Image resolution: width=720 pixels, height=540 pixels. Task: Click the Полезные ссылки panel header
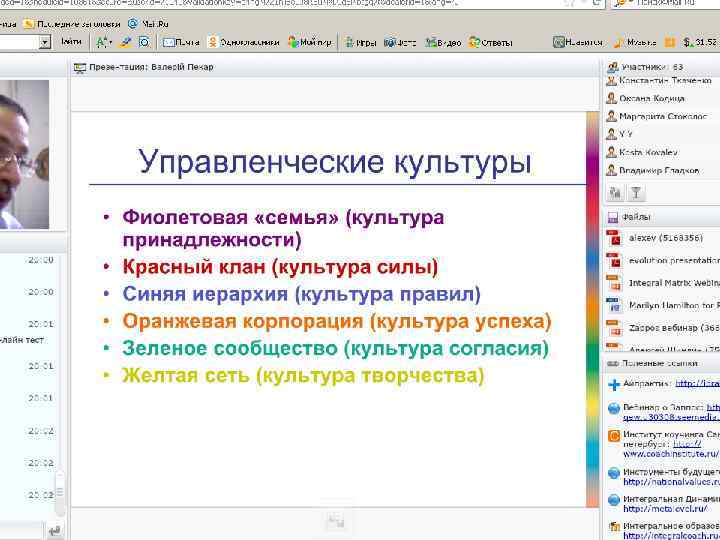pyautogui.click(x=662, y=364)
